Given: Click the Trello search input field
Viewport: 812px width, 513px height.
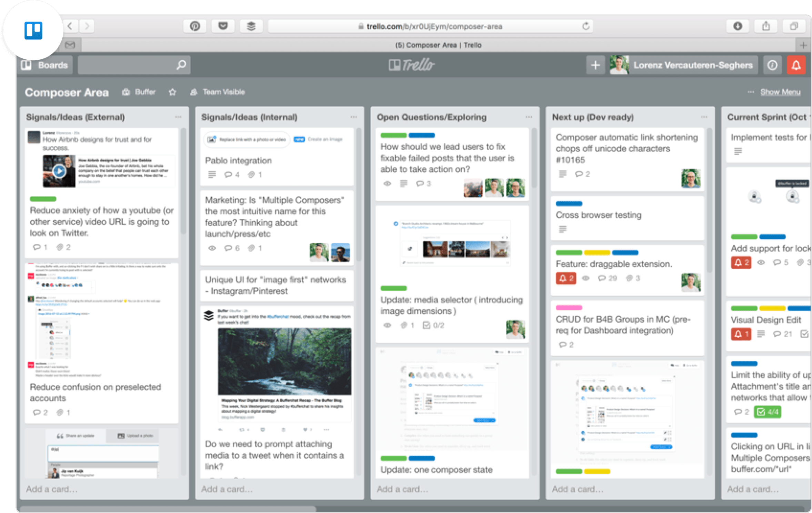Looking at the screenshot, I should pyautogui.click(x=128, y=65).
